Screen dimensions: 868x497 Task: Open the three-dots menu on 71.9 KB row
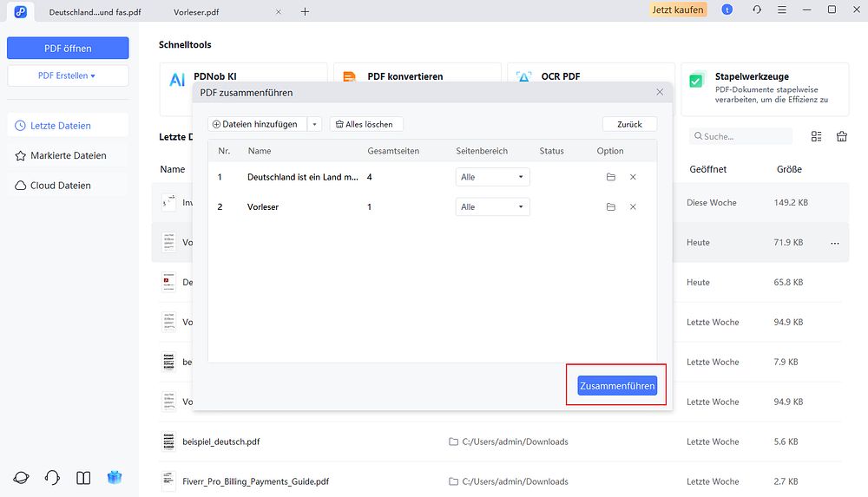[x=835, y=243]
